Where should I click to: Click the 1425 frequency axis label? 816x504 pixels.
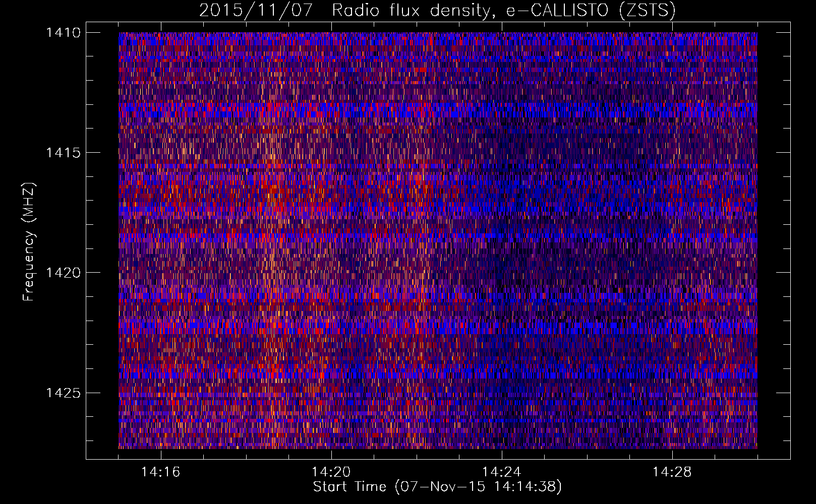pos(63,393)
